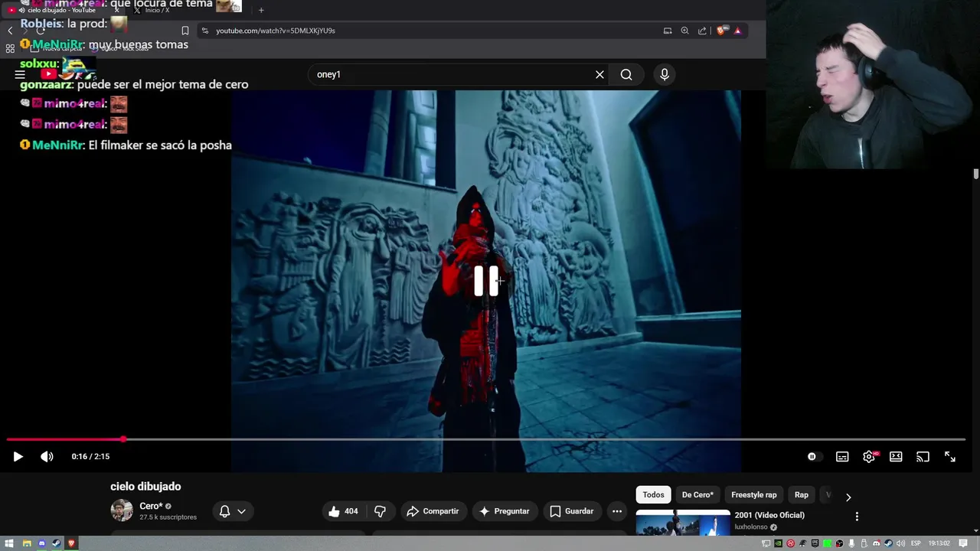This screenshot has height=551, width=980.
Task: Open the player settings gear
Action: click(x=869, y=457)
